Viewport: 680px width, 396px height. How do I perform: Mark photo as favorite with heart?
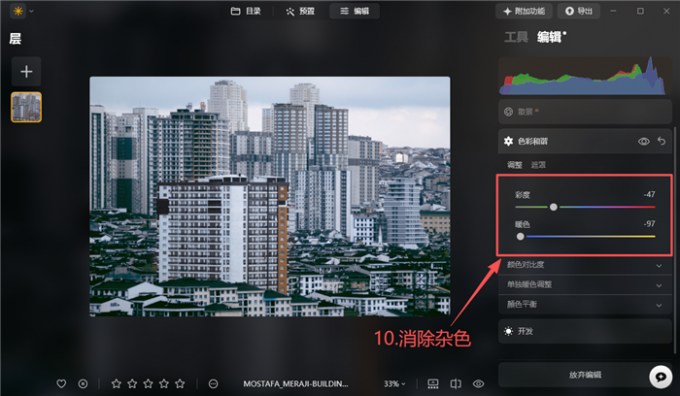[61, 384]
